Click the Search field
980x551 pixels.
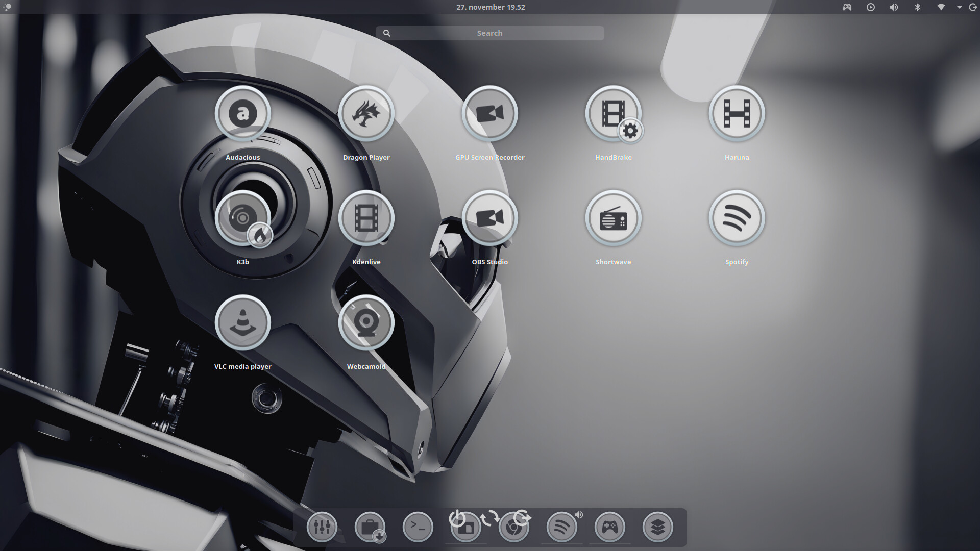coord(489,33)
